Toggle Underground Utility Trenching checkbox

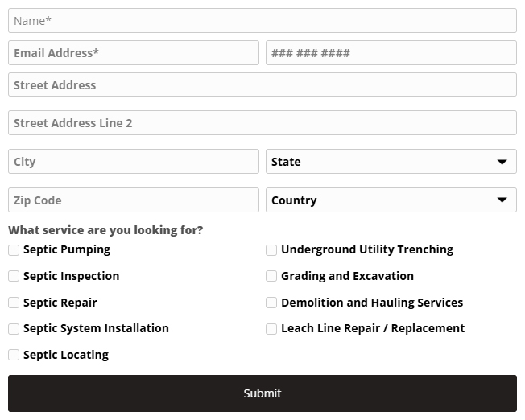[x=271, y=250]
